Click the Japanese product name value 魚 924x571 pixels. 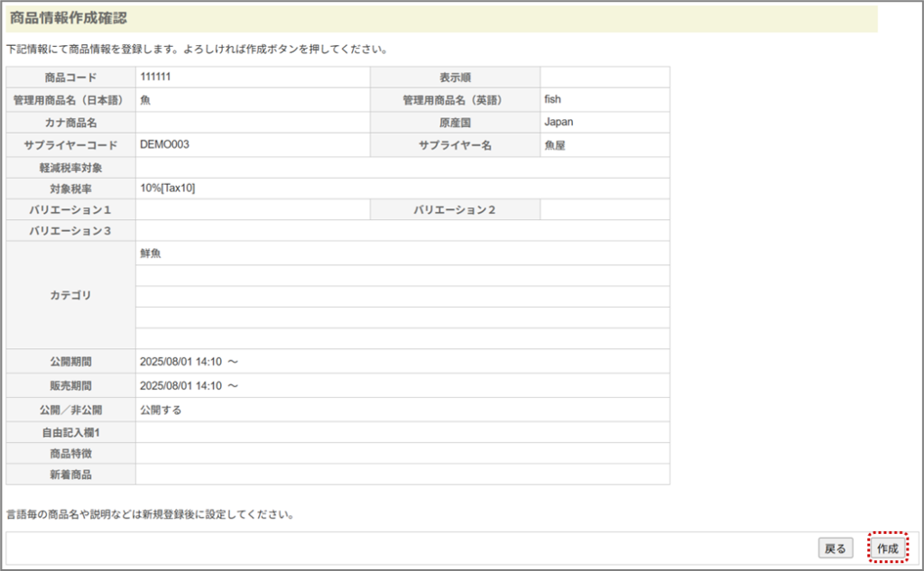click(145, 100)
